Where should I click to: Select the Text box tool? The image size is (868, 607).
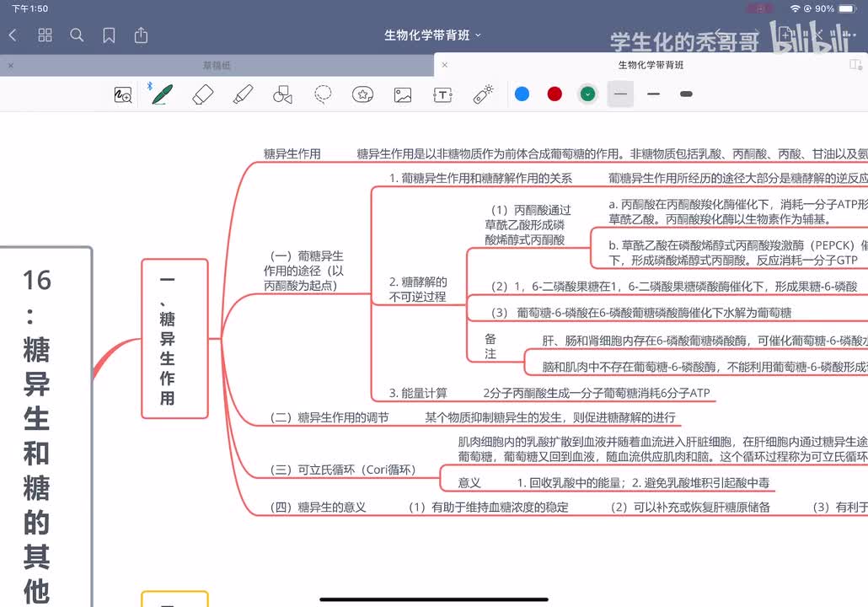(443, 94)
